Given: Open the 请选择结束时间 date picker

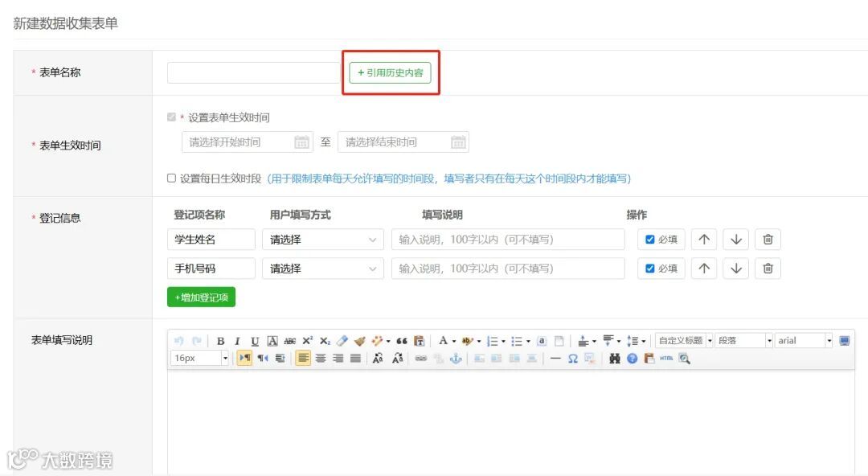Looking at the screenshot, I should point(403,142).
